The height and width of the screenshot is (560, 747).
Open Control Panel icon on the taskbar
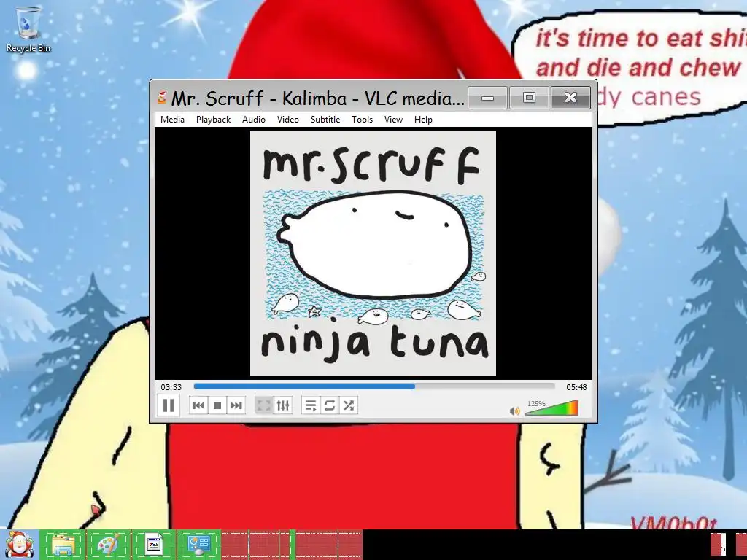pyautogui.click(x=198, y=545)
